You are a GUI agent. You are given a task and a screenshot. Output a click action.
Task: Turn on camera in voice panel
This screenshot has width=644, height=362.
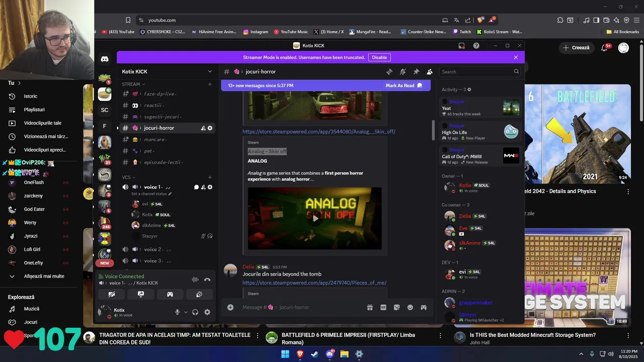pos(112,294)
